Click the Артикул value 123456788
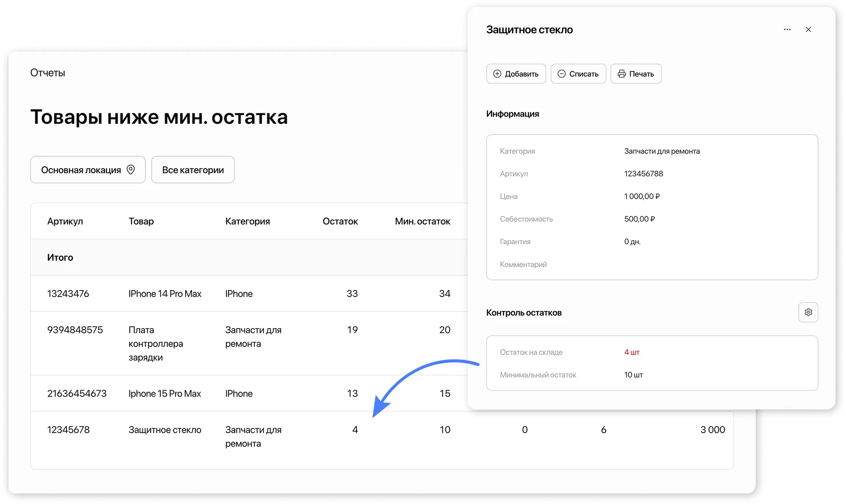This screenshot has height=504, width=846. (644, 173)
